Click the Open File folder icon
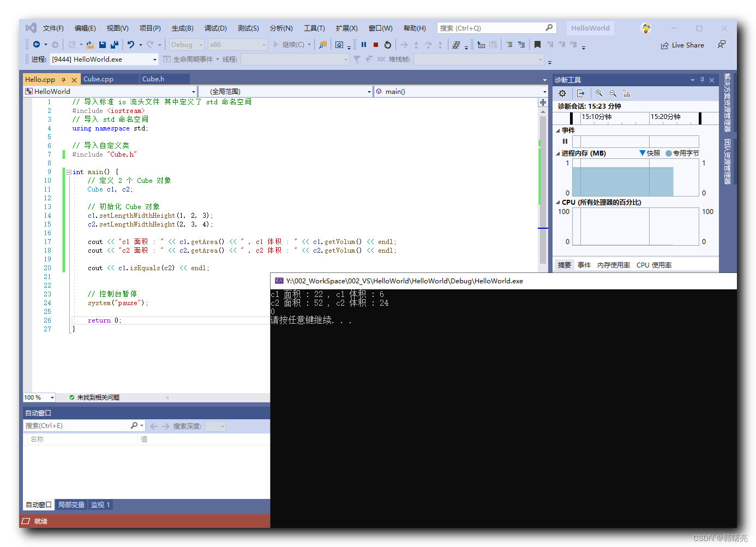Viewport: 756px width, 547px height. tap(90, 45)
